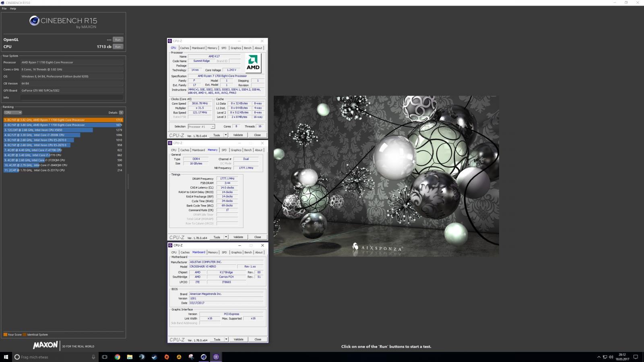The image size is (644, 362).
Task: Open Processor #1 selection dropdown
Action: (201, 127)
